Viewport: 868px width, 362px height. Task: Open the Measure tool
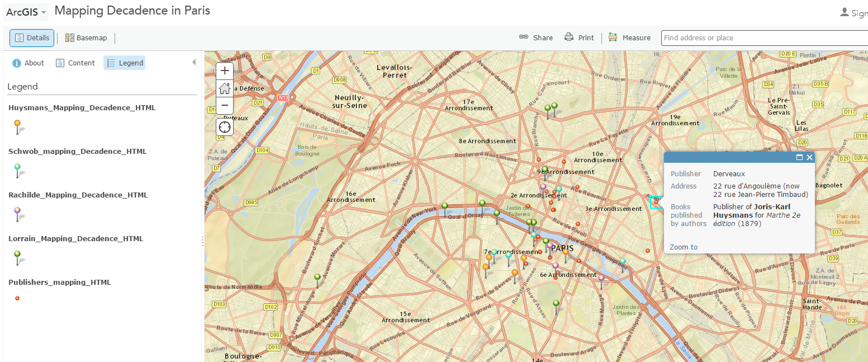pos(629,38)
